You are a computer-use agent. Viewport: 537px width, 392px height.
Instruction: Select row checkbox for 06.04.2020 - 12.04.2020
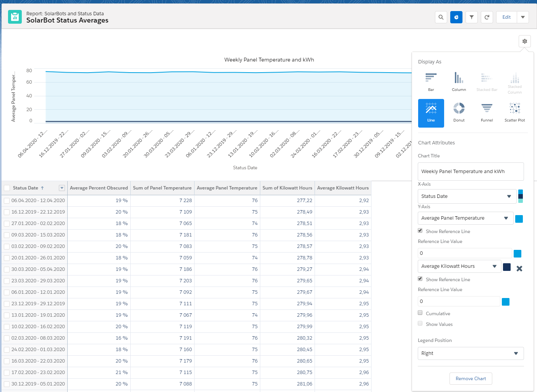(x=7, y=201)
